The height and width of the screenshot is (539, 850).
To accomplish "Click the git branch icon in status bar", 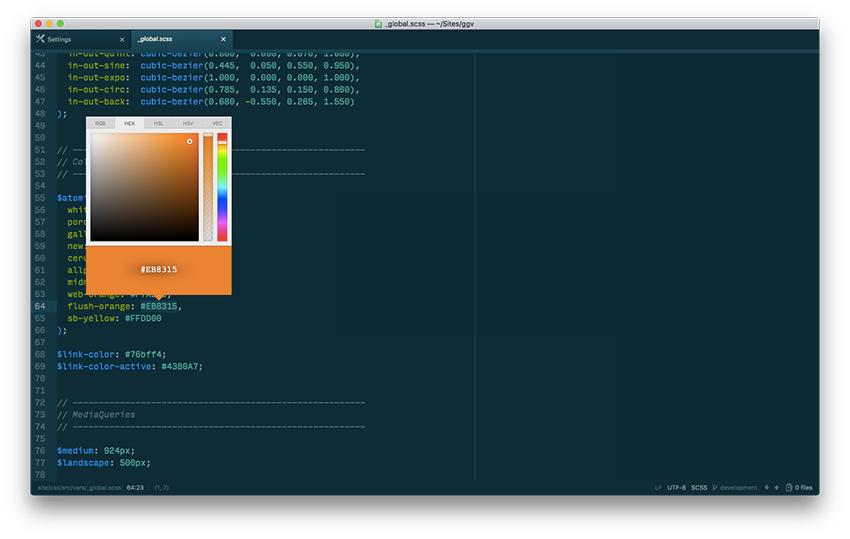I will point(715,488).
